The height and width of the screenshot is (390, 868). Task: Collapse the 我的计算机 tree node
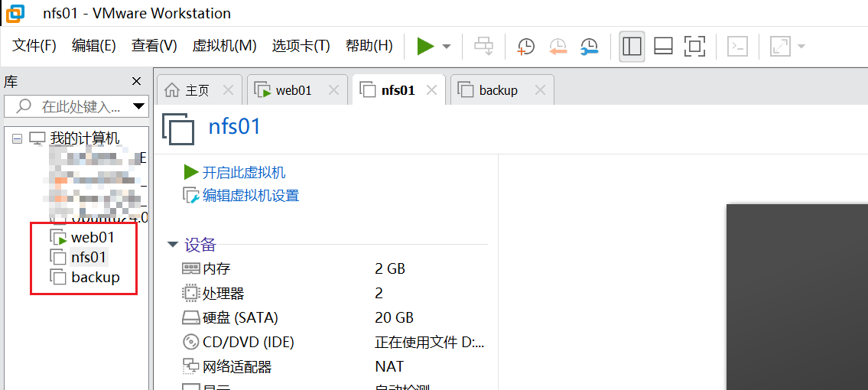pyautogui.click(x=17, y=139)
